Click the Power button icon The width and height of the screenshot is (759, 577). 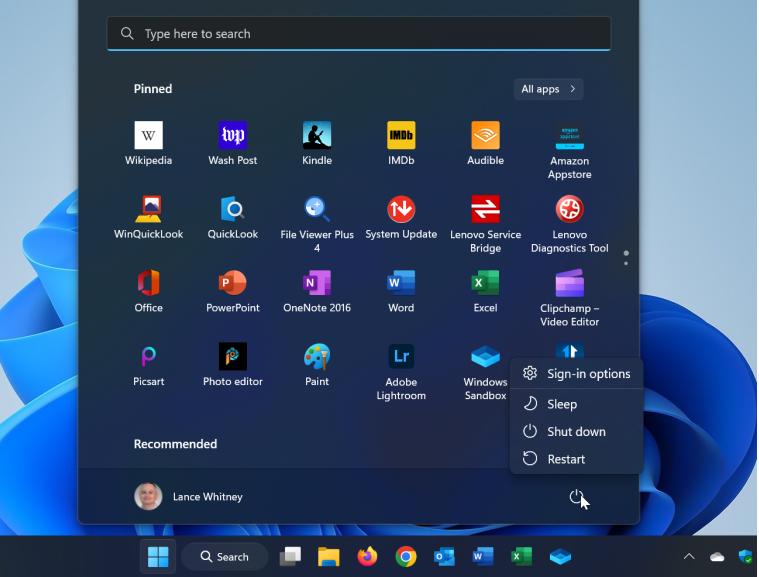tap(576, 497)
